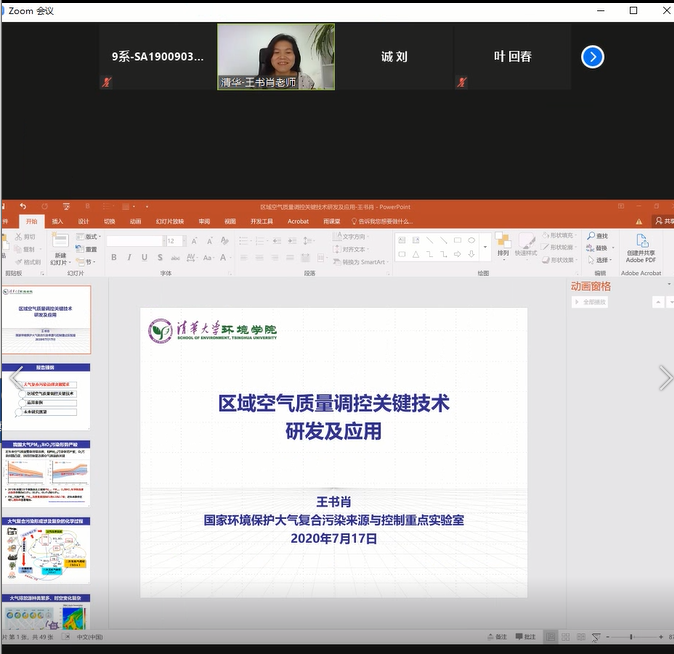Expand the Select (选择) dropdown
The width and height of the screenshot is (674, 654).
603,259
